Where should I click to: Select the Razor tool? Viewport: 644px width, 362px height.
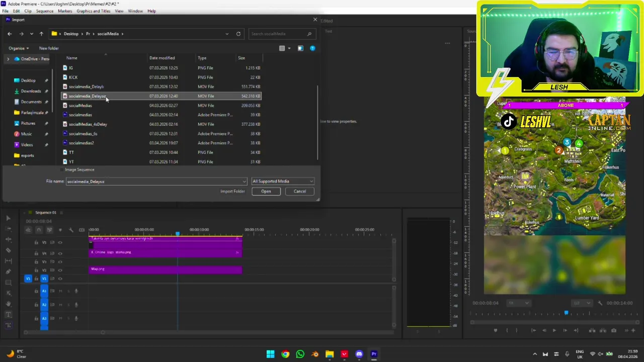tap(8, 250)
